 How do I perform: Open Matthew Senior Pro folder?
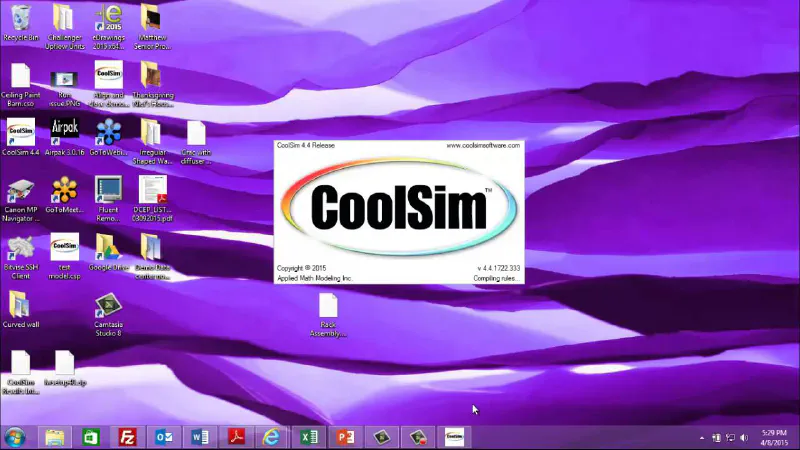point(152,27)
